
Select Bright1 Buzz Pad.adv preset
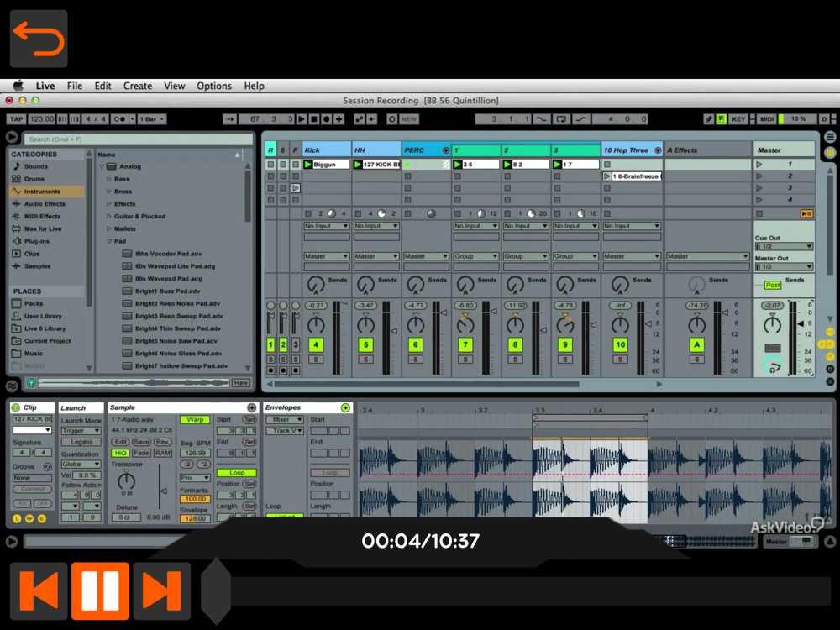[167, 291]
